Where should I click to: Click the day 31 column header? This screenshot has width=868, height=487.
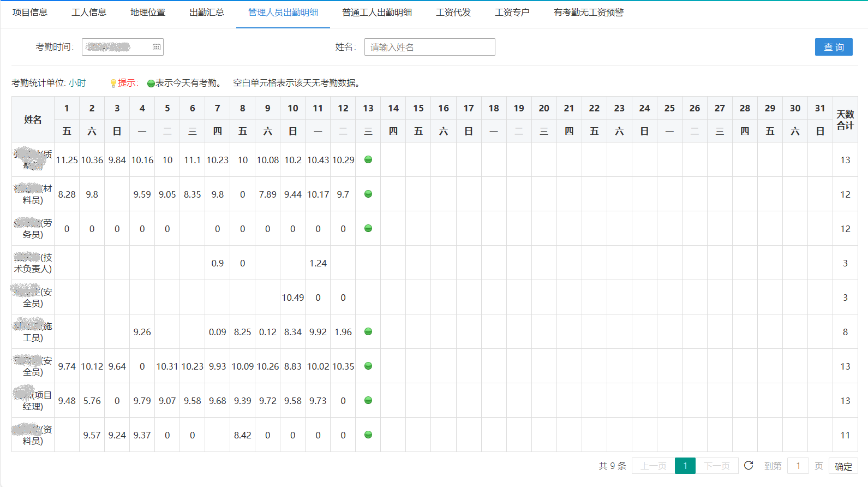pos(820,108)
